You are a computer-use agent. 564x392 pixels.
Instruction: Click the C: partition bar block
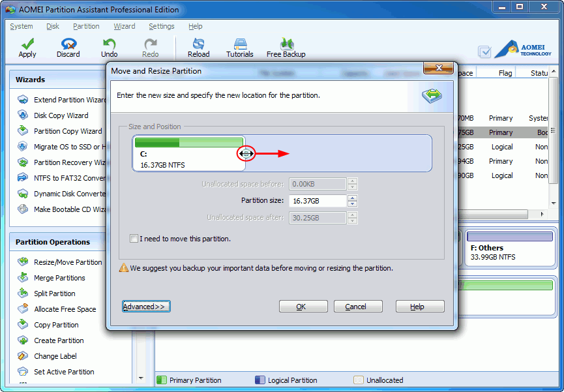[x=189, y=153]
